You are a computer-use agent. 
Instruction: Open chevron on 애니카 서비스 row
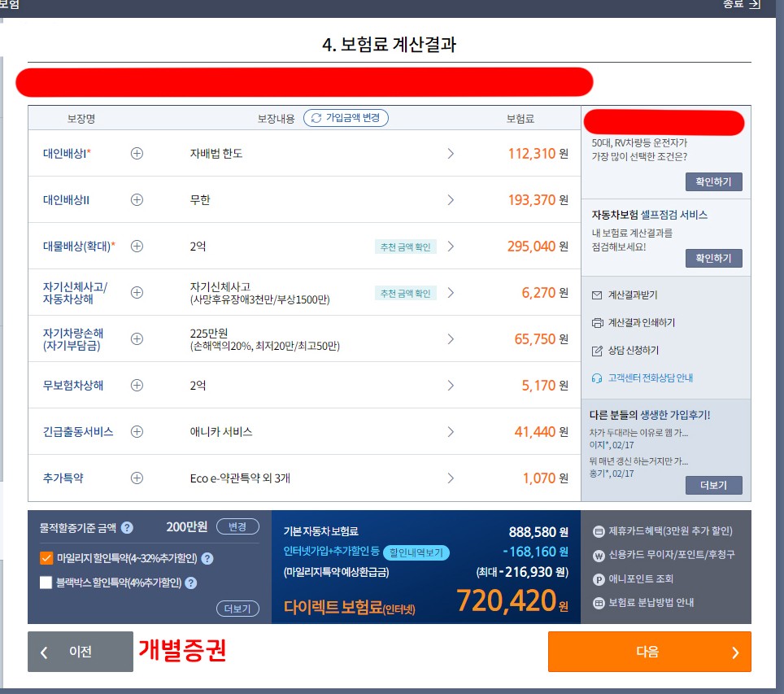point(451,432)
